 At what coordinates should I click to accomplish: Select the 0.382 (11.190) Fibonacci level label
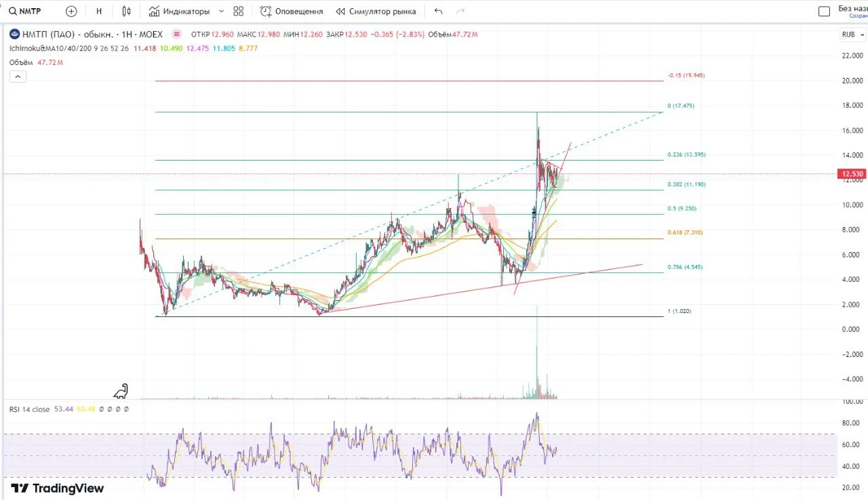tap(686, 184)
